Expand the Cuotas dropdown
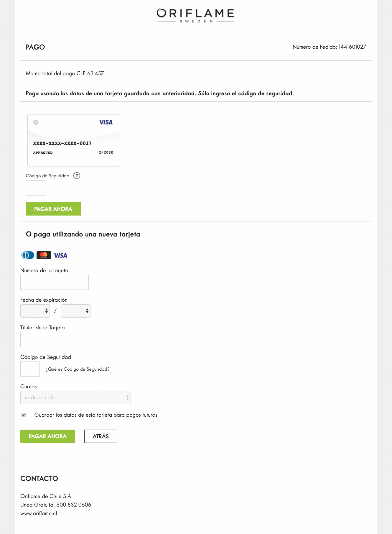The height and width of the screenshot is (534, 392). [75, 397]
